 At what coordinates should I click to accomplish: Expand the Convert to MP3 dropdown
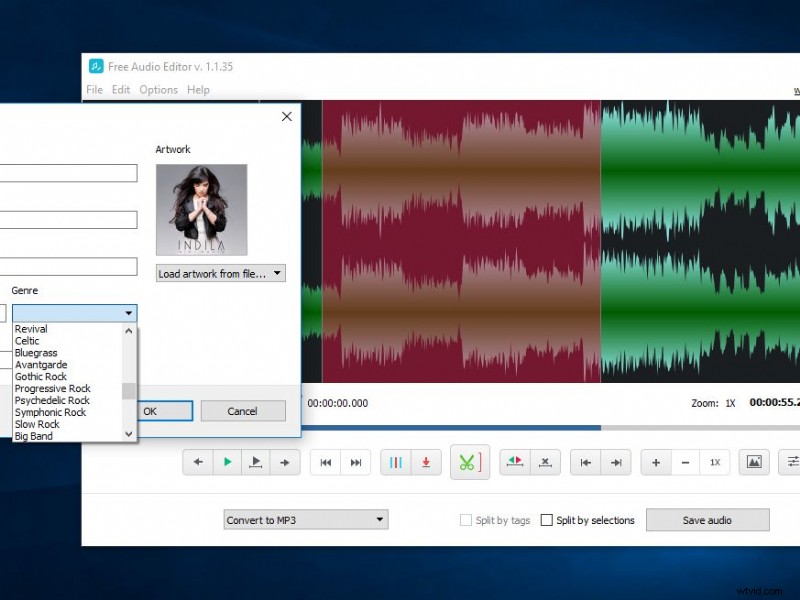coord(379,519)
